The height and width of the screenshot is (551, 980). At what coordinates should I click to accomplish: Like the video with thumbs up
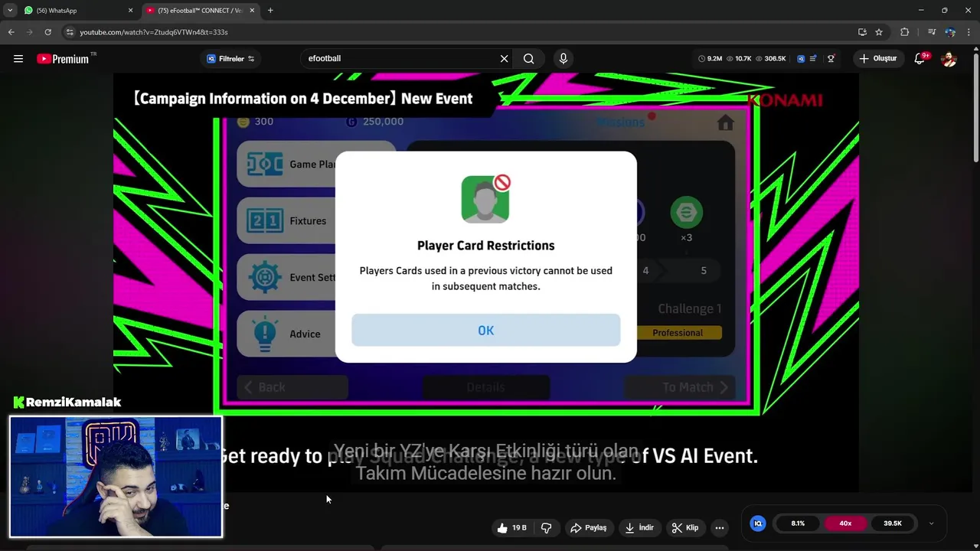512,527
